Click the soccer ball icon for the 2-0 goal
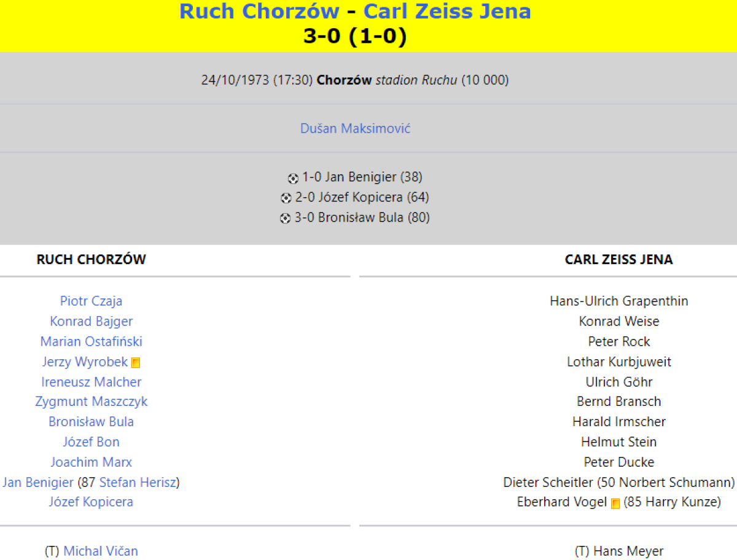The width and height of the screenshot is (737, 560). pyautogui.click(x=286, y=198)
